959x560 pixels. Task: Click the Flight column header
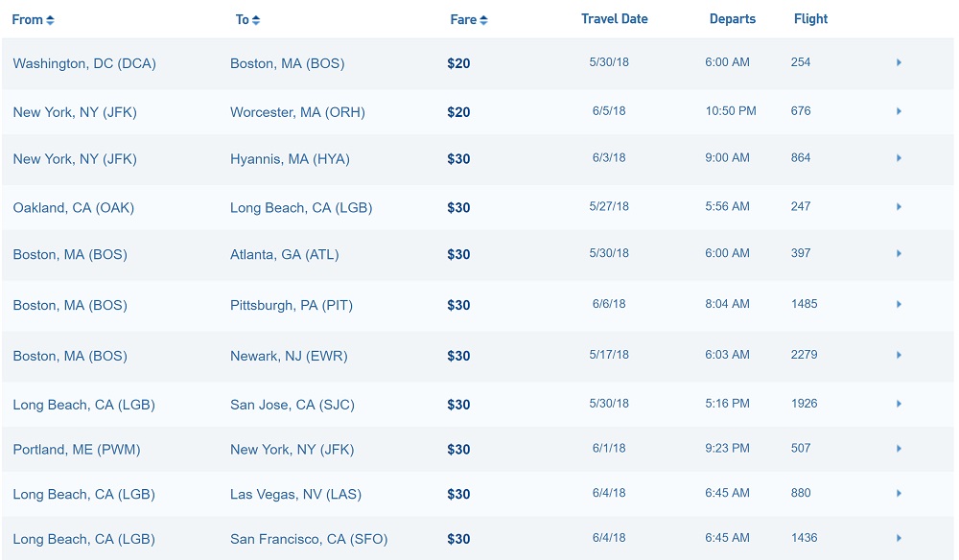(810, 19)
